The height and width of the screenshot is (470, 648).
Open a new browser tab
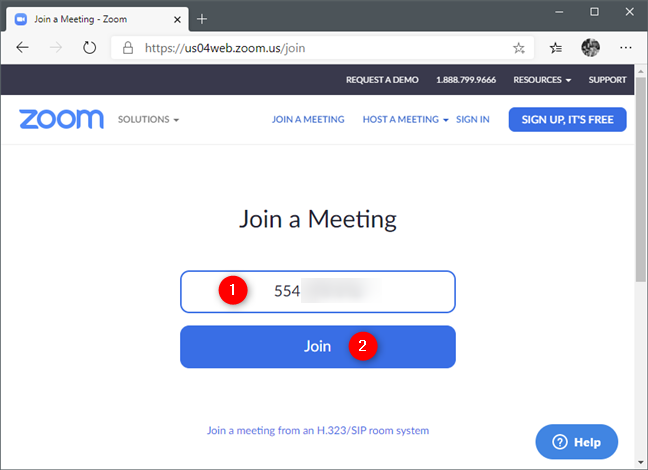coord(202,19)
